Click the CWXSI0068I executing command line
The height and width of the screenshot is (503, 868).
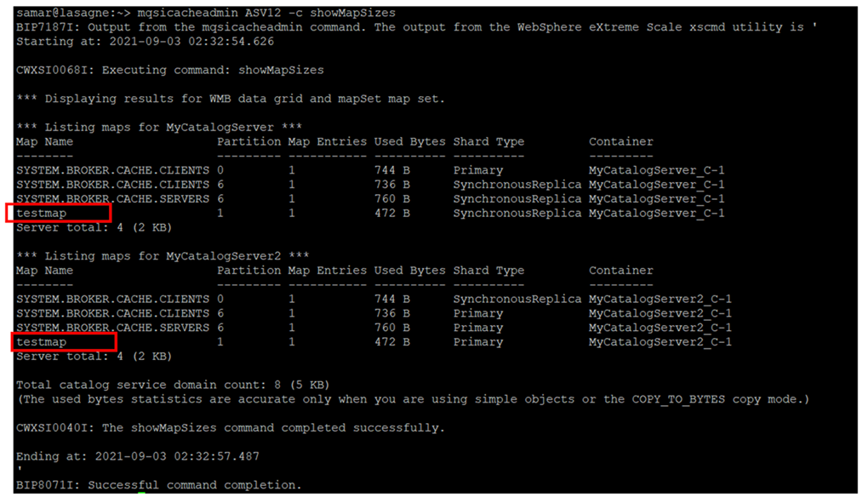tap(170, 70)
